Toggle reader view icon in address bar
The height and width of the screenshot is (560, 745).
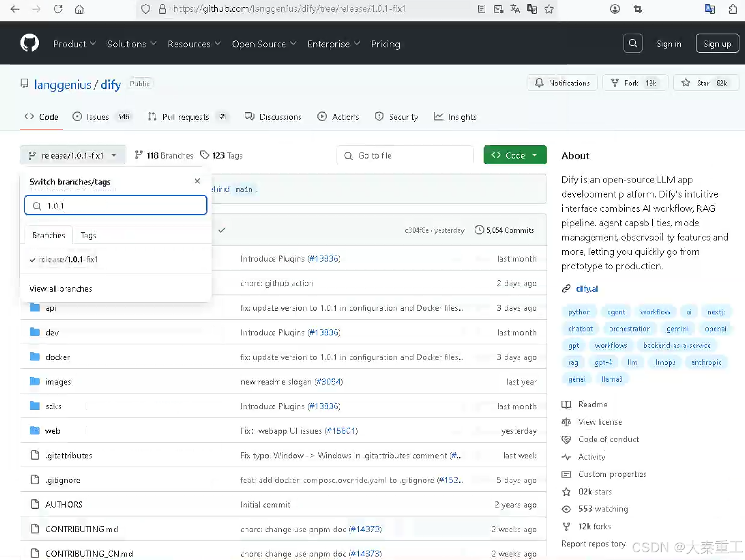pos(481,9)
